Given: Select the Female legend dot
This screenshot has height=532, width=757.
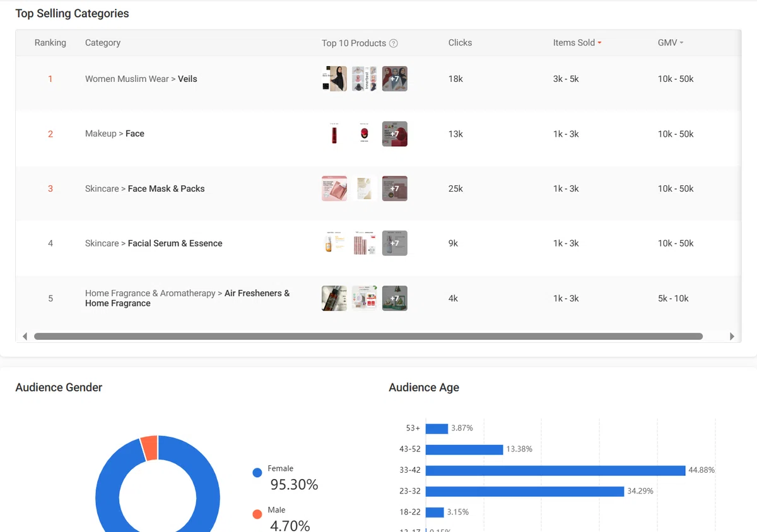Looking at the screenshot, I should [257, 473].
